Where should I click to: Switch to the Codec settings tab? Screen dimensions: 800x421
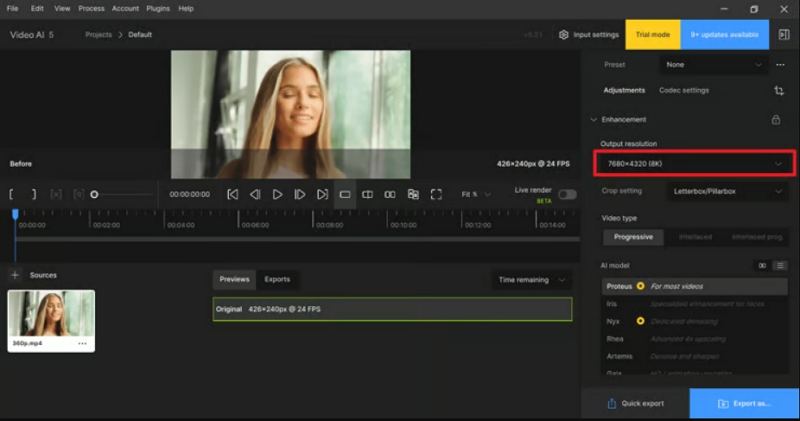point(684,90)
